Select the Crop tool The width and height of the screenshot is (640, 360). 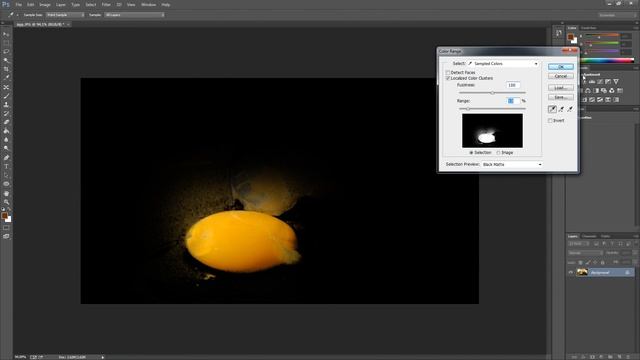[6, 69]
